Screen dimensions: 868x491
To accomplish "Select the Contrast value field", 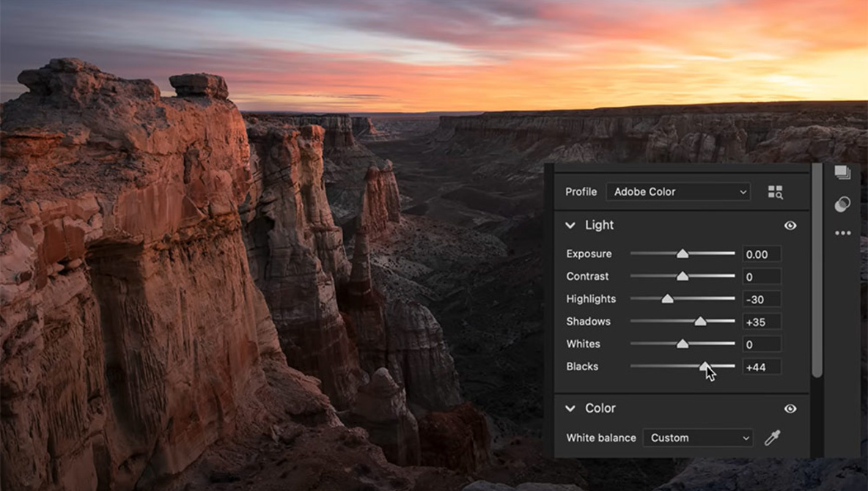I will click(x=762, y=277).
